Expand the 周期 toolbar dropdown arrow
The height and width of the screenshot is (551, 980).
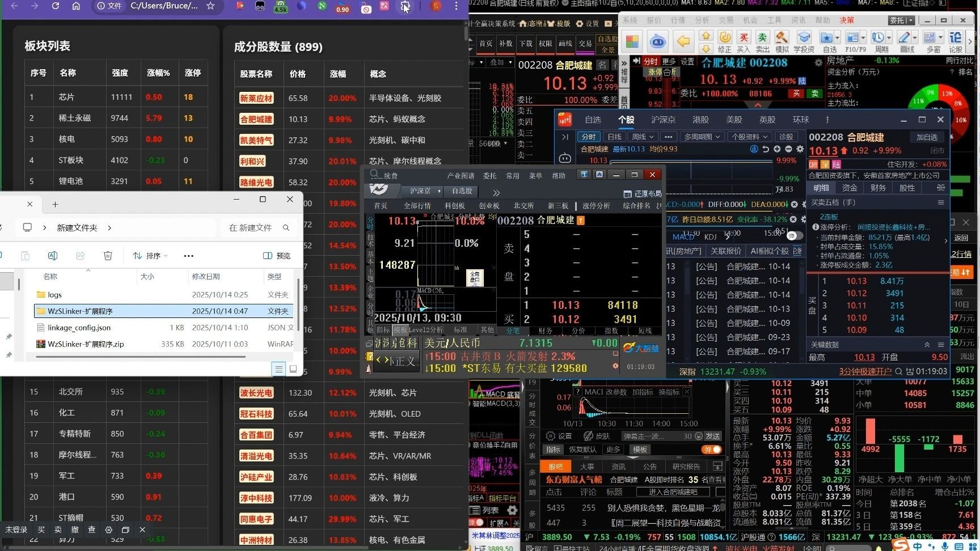[x=889, y=37]
